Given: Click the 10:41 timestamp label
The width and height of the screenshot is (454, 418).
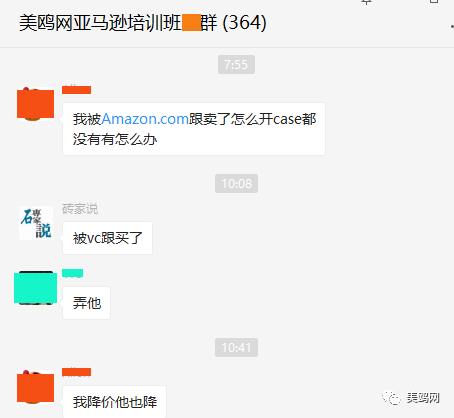Looking at the screenshot, I should [236, 348].
